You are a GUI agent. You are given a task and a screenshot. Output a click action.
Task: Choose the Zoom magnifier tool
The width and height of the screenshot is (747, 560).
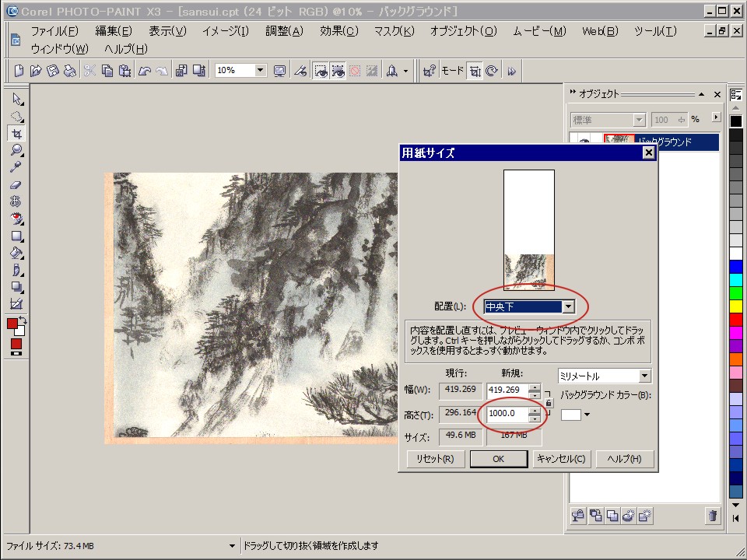click(16, 150)
